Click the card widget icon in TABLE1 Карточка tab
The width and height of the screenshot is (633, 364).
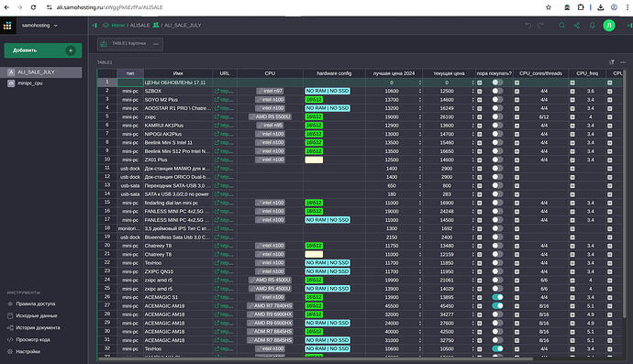click(104, 44)
